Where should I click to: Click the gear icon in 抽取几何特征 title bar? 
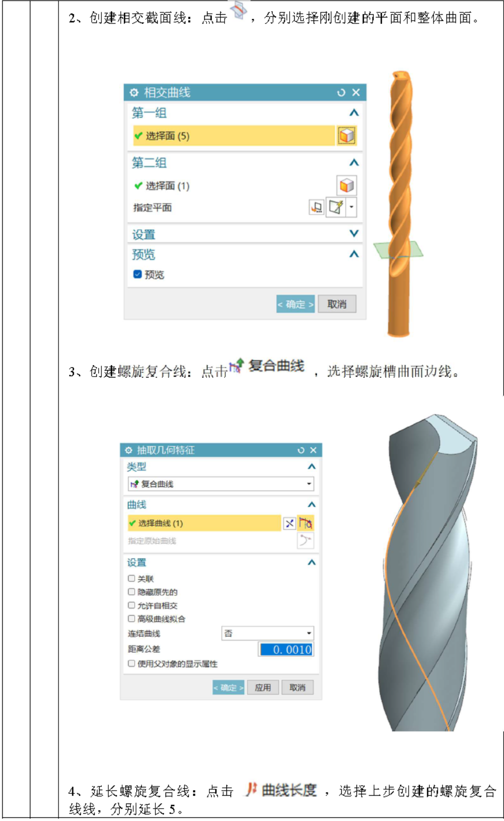click(x=129, y=450)
